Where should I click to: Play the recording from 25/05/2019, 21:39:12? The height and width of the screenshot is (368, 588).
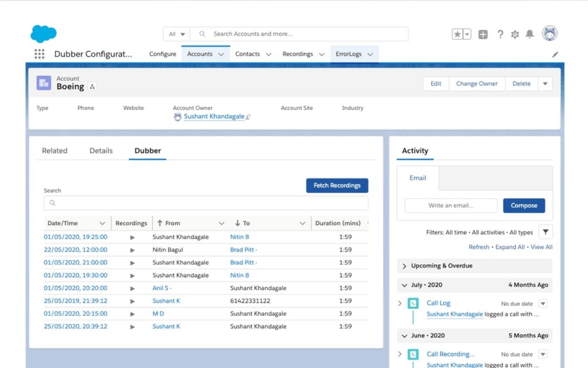tap(133, 301)
